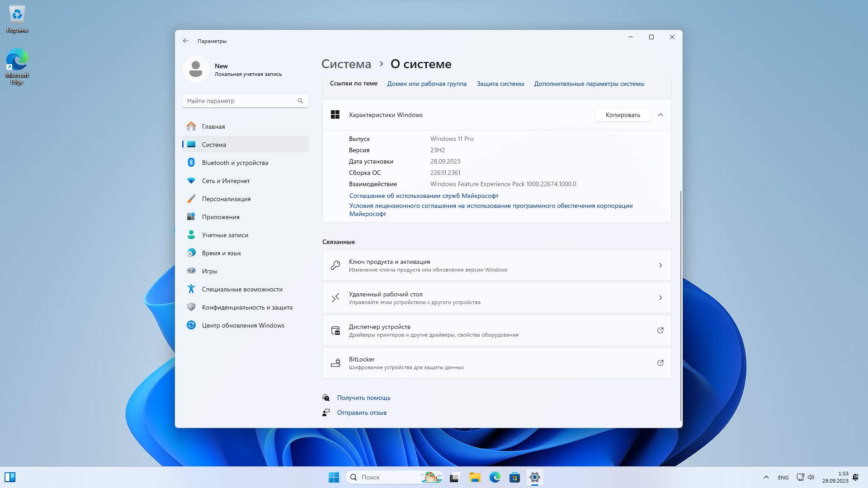Select Главная in navigation sidebar

click(213, 127)
